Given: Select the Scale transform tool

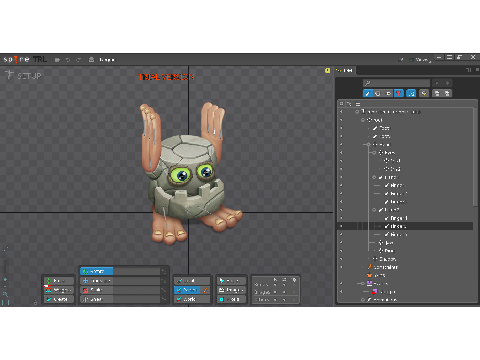Looking at the screenshot, I should (97, 290).
